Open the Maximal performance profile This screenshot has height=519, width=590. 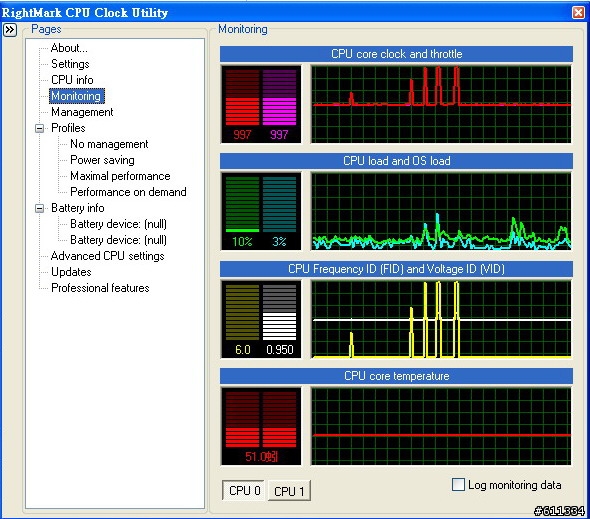120,176
